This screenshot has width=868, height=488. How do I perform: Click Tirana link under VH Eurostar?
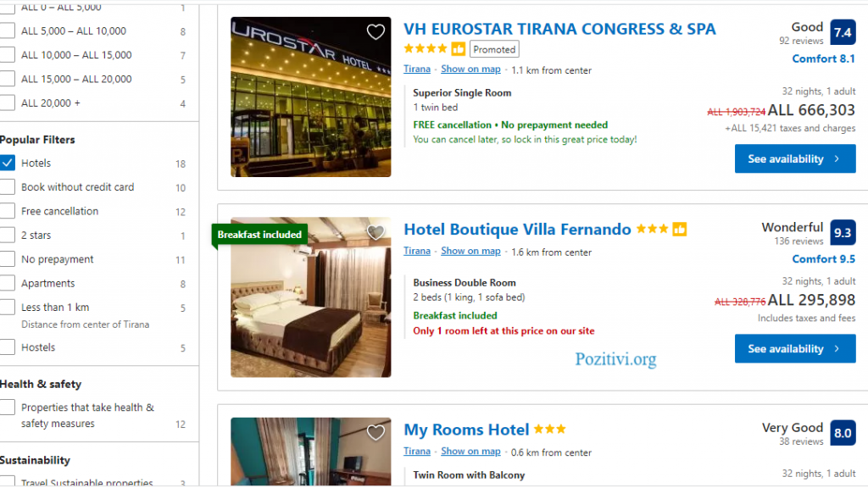coord(417,69)
